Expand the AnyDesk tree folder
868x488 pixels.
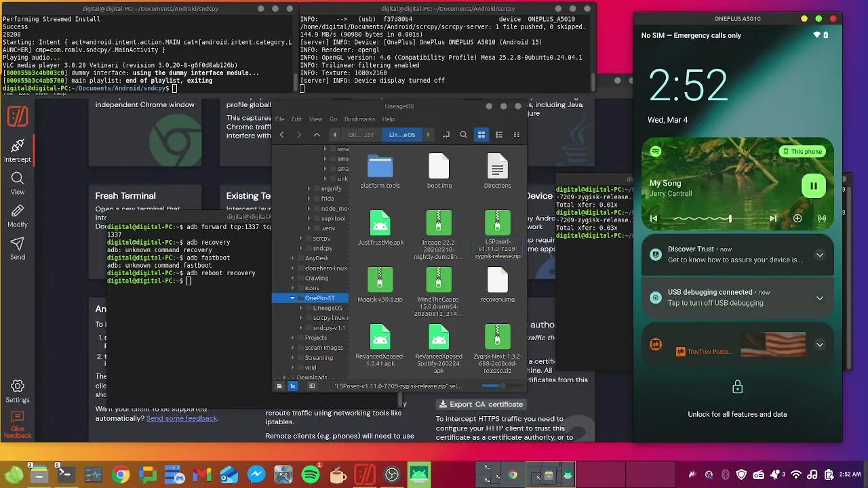[292, 258]
